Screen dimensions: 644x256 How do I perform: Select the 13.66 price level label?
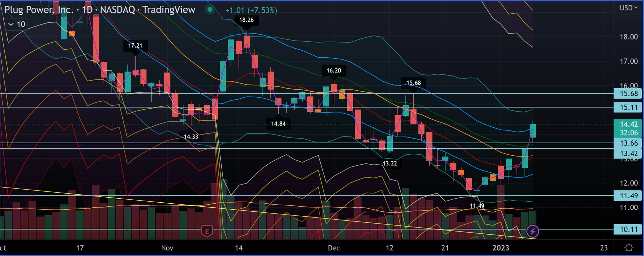628,143
